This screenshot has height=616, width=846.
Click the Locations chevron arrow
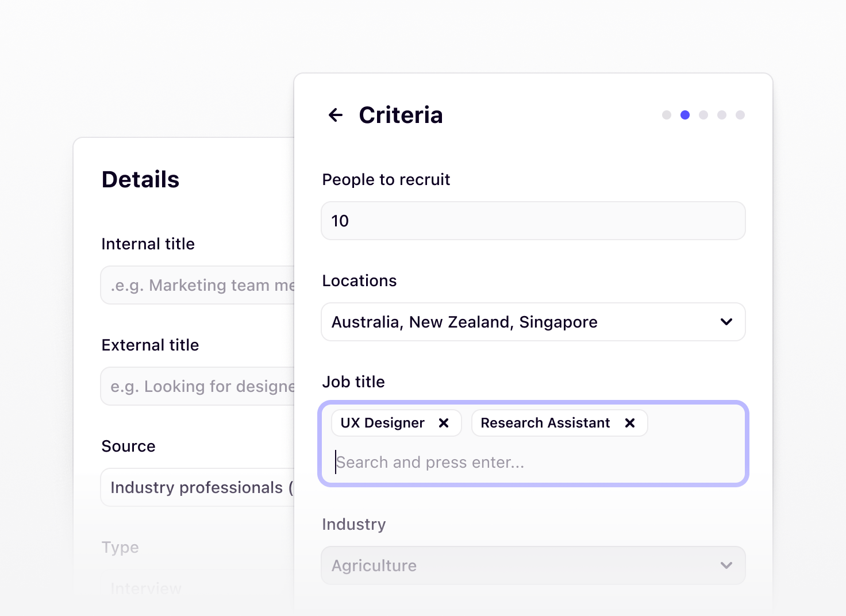pyautogui.click(x=726, y=322)
